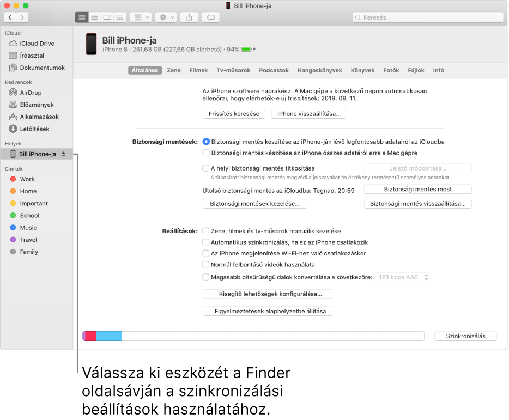Switch to the Hangoskönyvek tab

click(320, 70)
